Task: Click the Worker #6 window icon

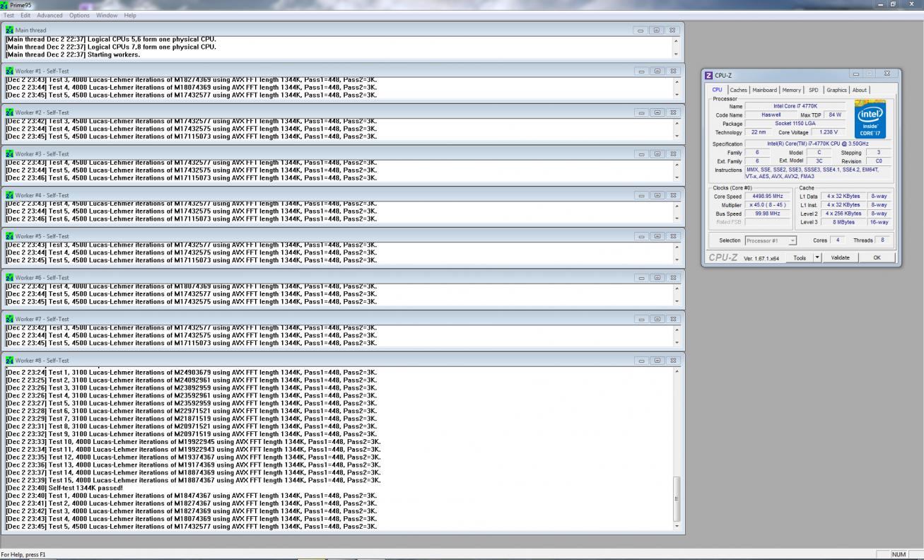Action: pyautogui.click(x=10, y=278)
